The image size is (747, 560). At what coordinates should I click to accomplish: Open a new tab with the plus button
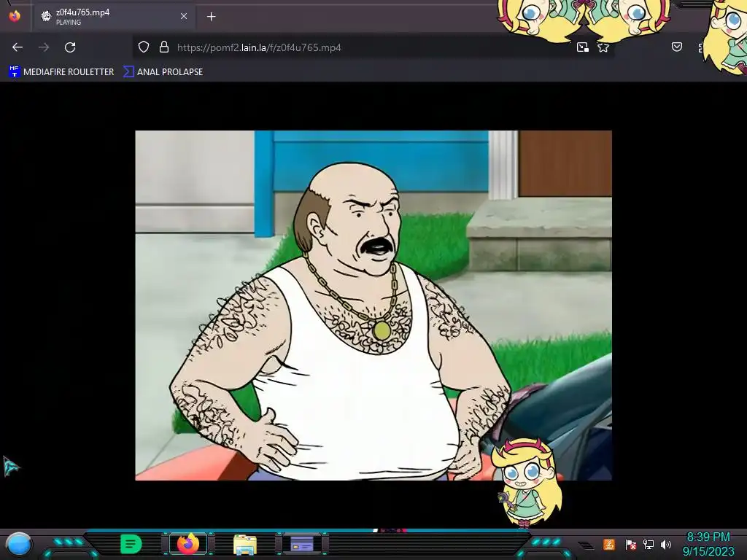click(211, 17)
